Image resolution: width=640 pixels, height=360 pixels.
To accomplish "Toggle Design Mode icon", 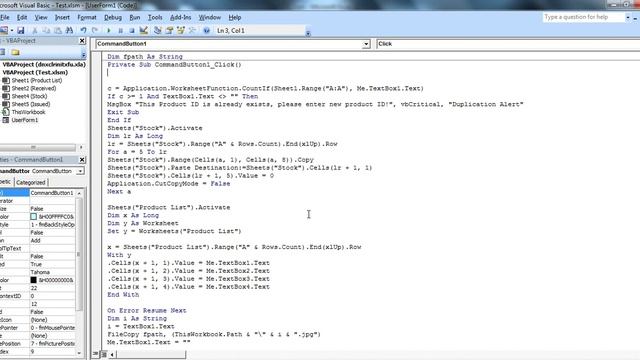I will click(144, 30).
